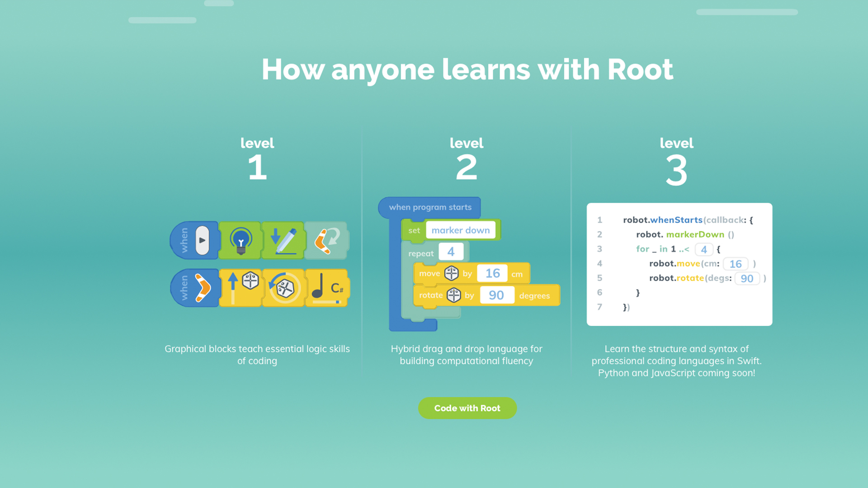Click the level 3 heading

click(x=676, y=162)
